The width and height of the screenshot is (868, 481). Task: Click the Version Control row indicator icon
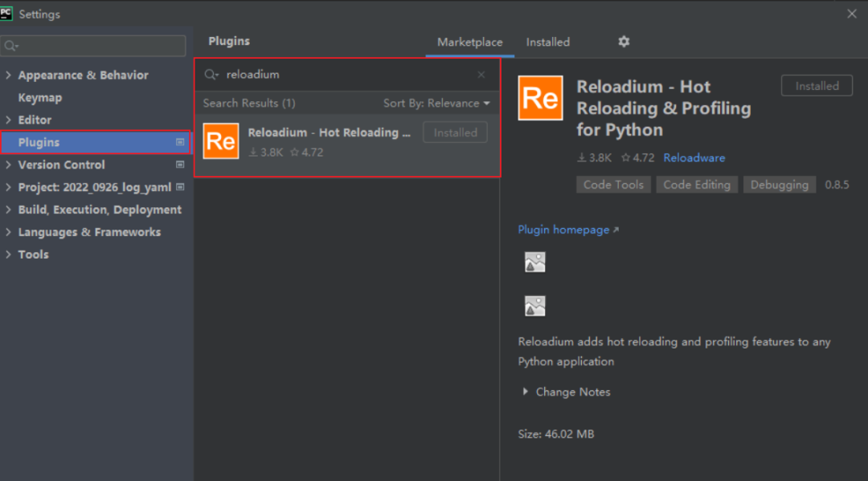(180, 165)
